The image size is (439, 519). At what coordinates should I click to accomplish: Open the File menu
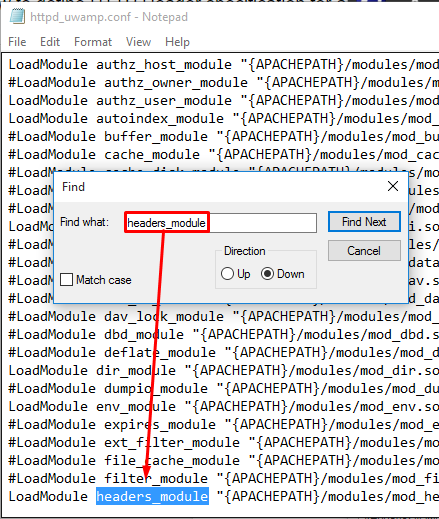pyautogui.click(x=17, y=42)
